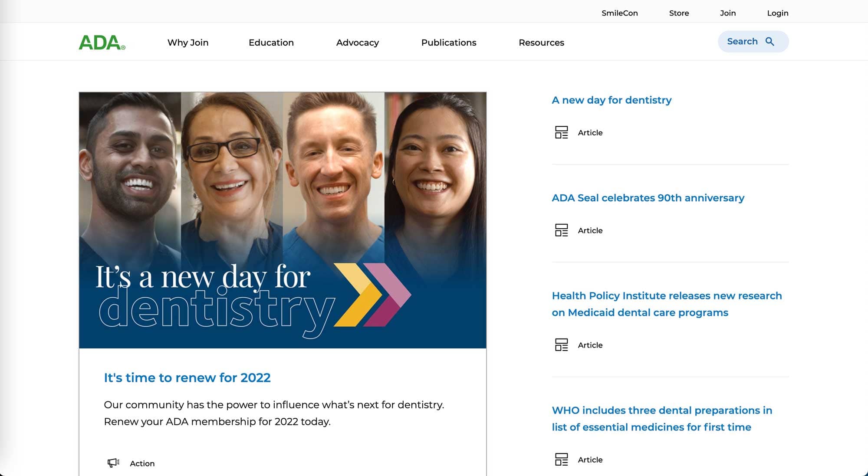This screenshot has width=868, height=476.
Task: Open the 'ADA Seal celebrates 90th anniversary' article
Action: coord(648,198)
